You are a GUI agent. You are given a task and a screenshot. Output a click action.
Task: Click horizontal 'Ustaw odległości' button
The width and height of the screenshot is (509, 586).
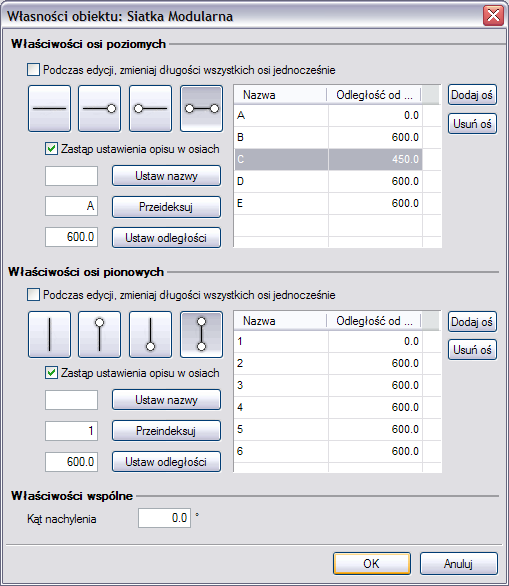click(166, 238)
